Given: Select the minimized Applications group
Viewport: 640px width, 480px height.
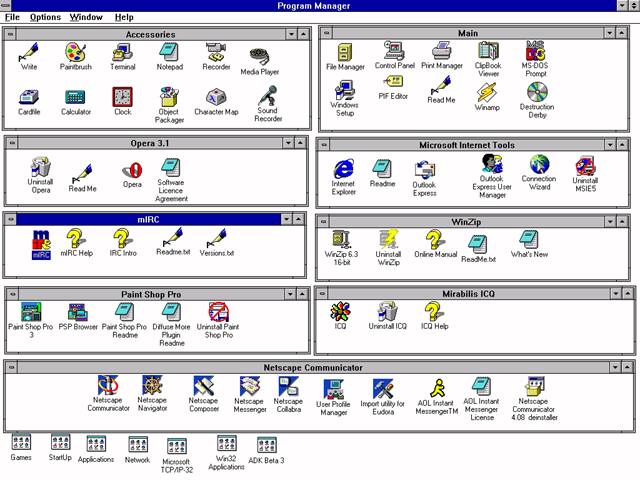Looking at the screenshot, I should 96,444.
